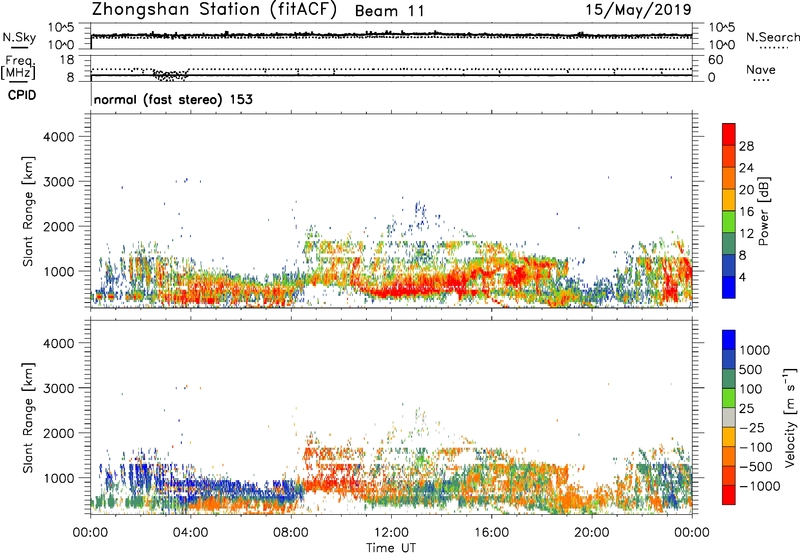Click the 1000 tick on the velocity colorbar

click(x=754, y=350)
